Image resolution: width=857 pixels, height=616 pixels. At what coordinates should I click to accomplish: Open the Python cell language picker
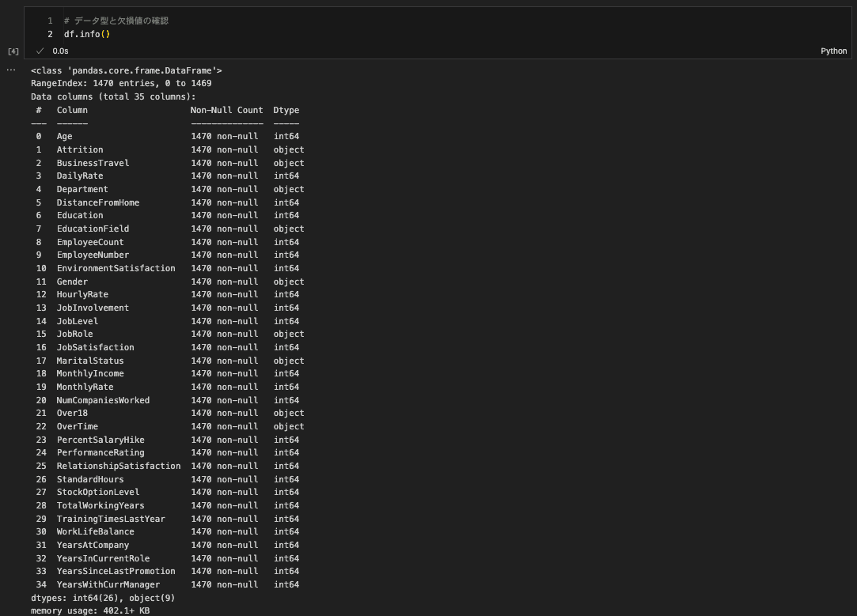pos(833,51)
